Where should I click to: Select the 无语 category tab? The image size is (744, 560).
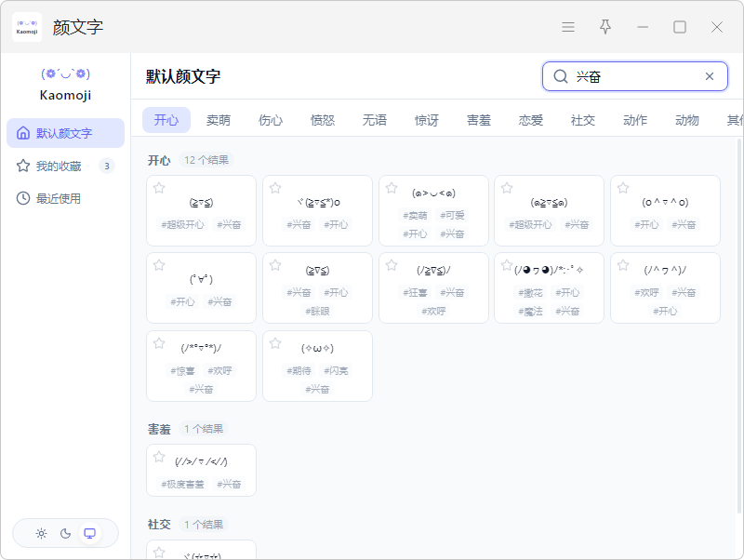pyautogui.click(x=375, y=120)
